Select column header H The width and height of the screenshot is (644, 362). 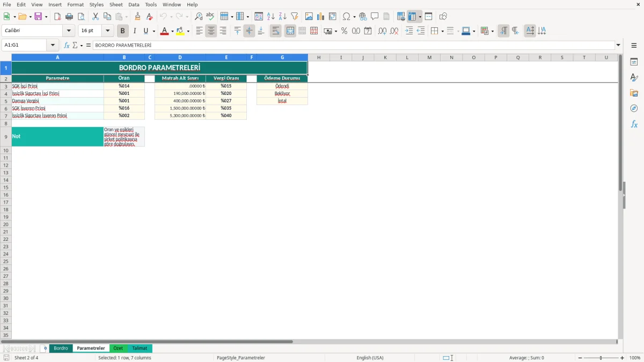point(319,57)
